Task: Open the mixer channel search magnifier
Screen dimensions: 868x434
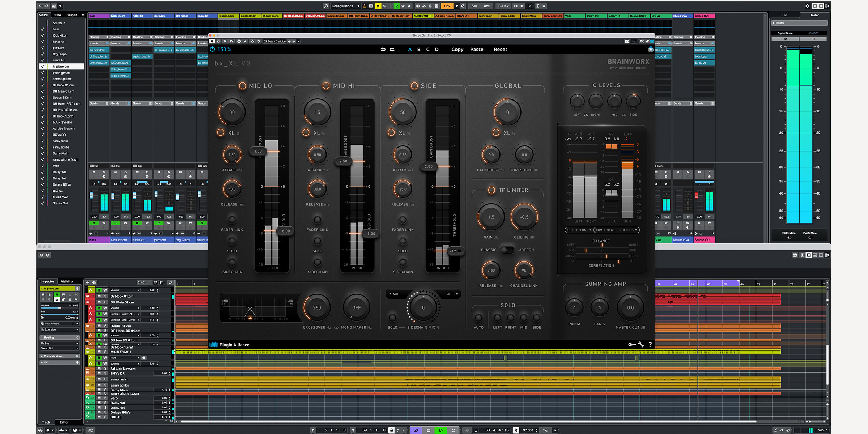Action: click(326, 6)
